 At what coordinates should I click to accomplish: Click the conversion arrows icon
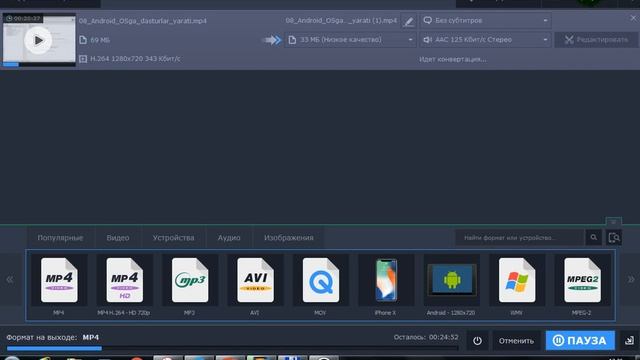(x=272, y=40)
